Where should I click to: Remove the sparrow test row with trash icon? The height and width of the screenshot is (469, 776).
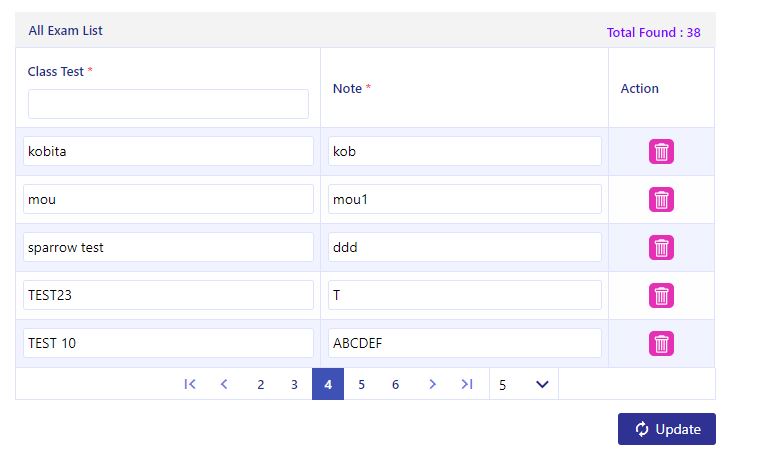click(x=661, y=247)
